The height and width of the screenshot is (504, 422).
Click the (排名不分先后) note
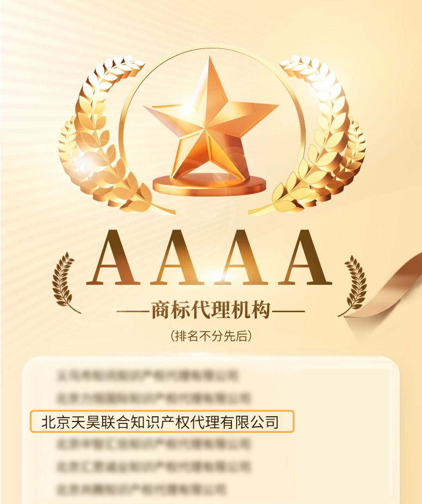(x=211, y=336)
